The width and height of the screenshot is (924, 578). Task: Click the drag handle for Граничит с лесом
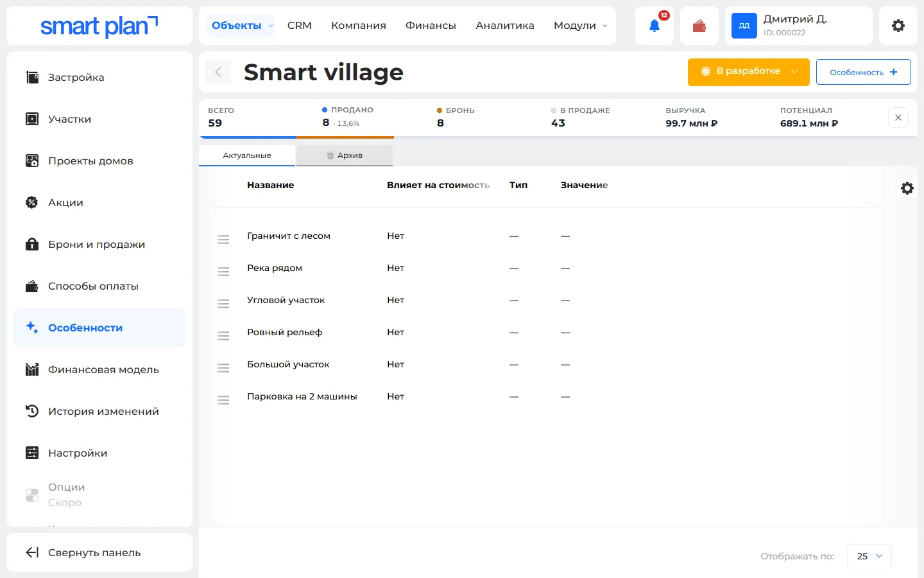[x=223, y=240]
